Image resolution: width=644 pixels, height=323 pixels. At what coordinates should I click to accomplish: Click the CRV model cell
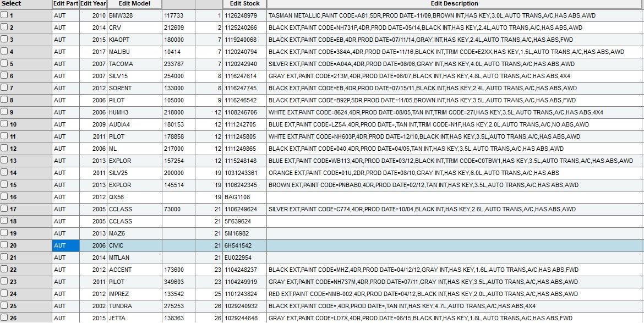(134, 28)
